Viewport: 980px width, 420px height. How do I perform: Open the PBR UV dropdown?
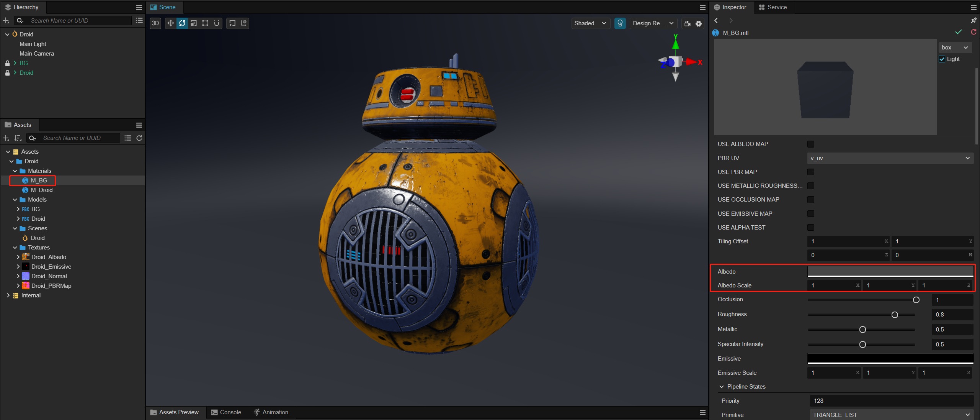click(890, 158)
